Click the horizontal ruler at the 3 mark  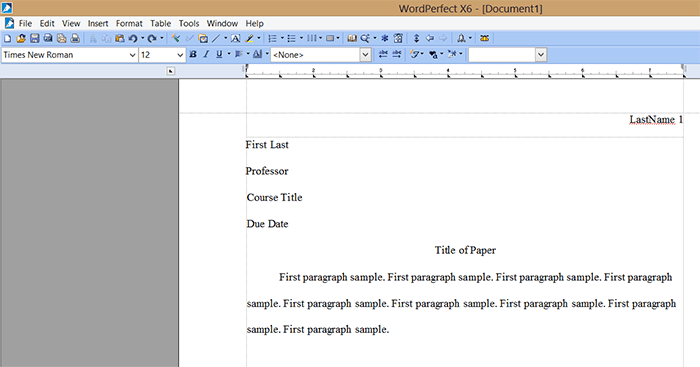(381, 71)
